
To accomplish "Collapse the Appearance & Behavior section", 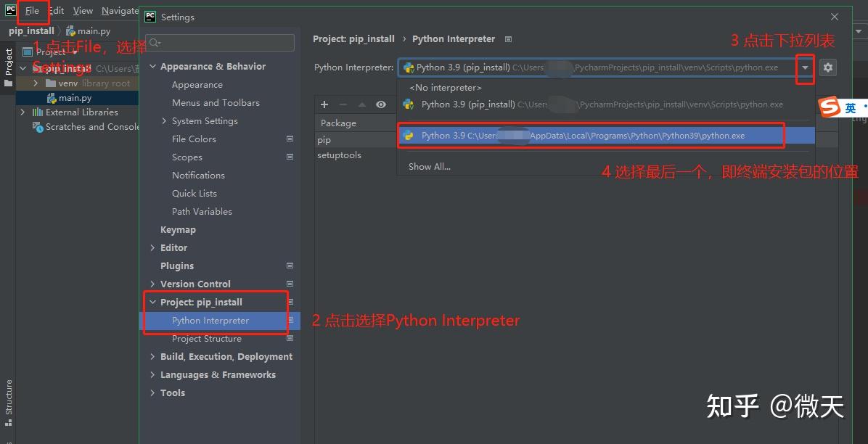I will click(152, 66).
